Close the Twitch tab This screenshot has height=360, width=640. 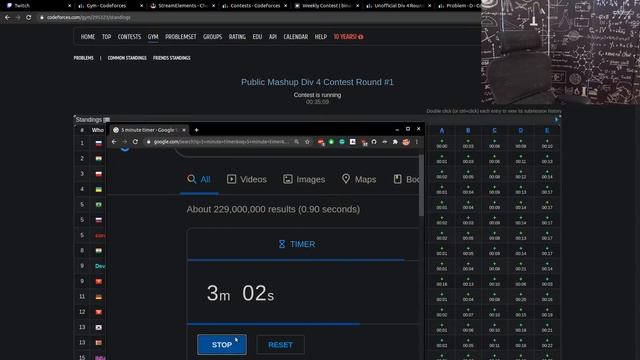coord(69,6)
